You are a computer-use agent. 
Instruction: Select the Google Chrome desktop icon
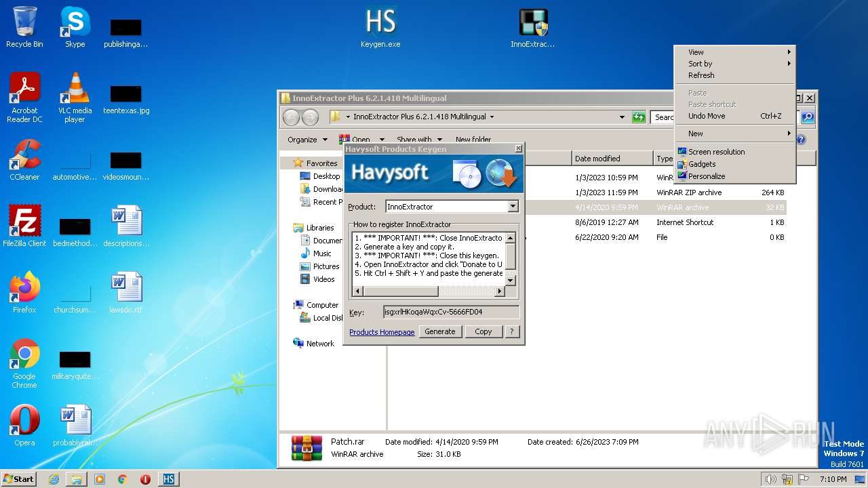pos(24,363)
